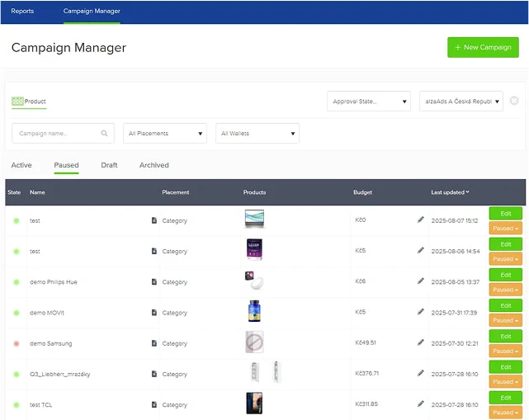529x420 pixels.
Task: Click the document icon beside demo Philips Hue
Action: [154, 282]
